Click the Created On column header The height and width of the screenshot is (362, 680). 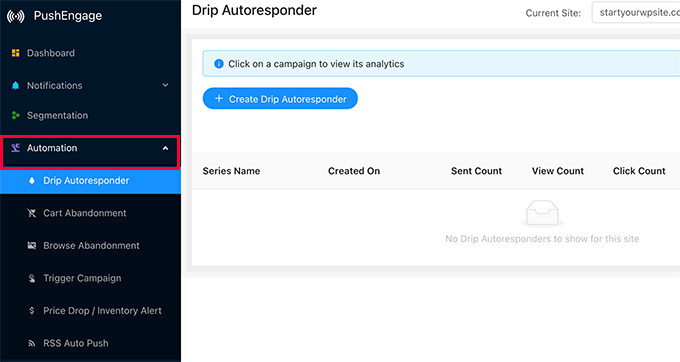pos(354,171)
